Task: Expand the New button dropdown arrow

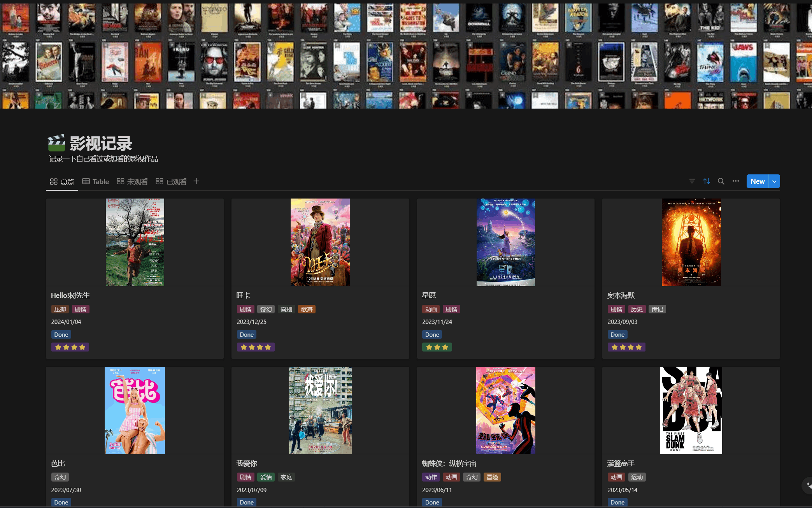Action: pyautogui.click(x=774, y=181)
